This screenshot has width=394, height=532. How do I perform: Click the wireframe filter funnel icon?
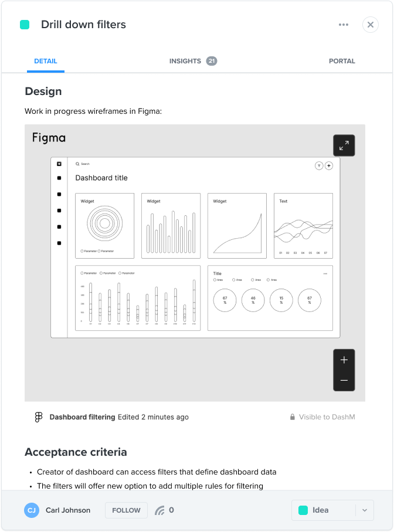(x=319, y=165)
